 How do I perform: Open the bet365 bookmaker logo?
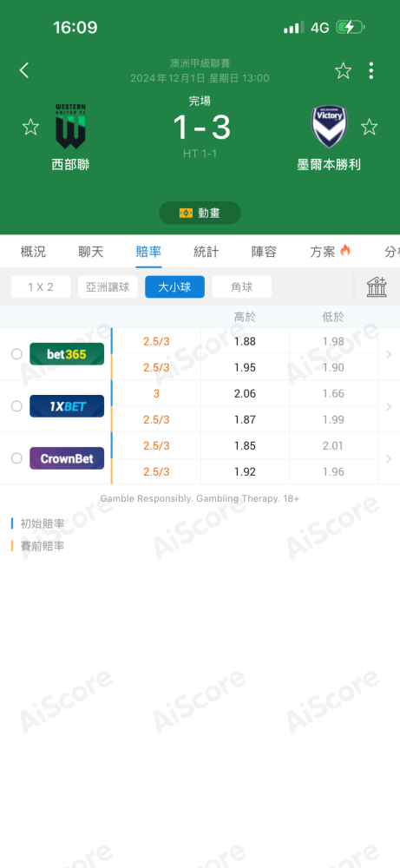click(67, 354)
